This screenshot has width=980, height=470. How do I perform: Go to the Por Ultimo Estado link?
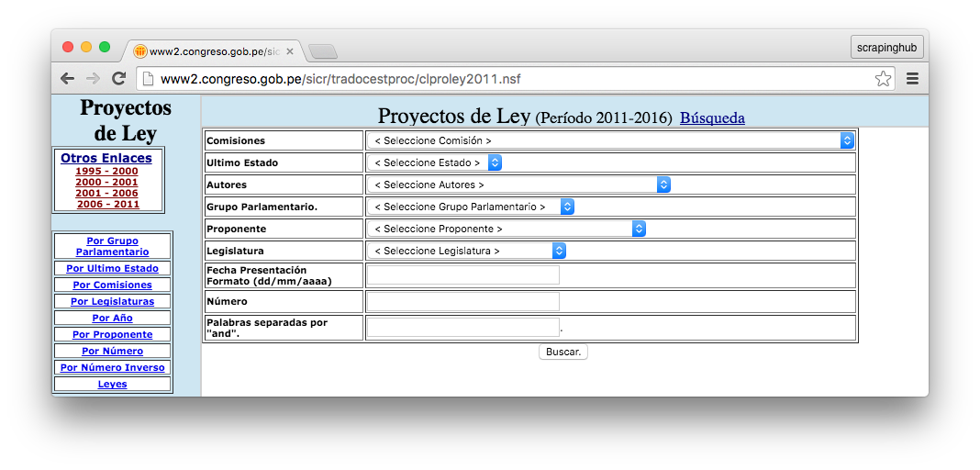(112, 269)
